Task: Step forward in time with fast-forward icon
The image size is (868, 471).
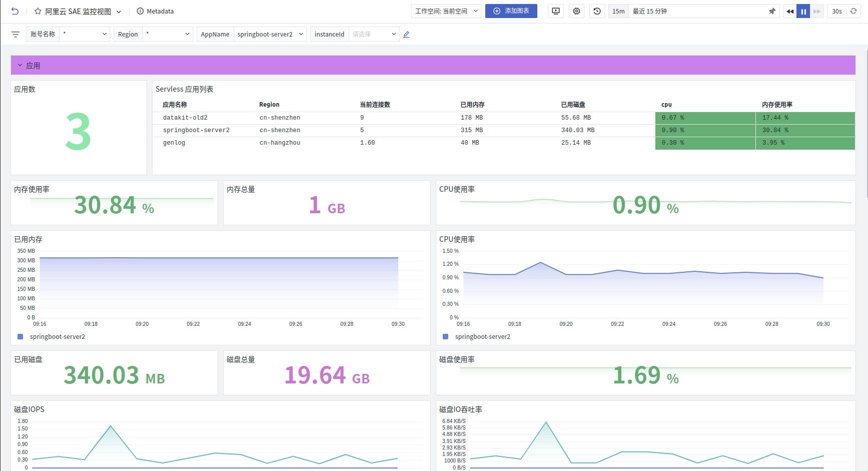Action: pyautogui.click(x=816, y=11)
